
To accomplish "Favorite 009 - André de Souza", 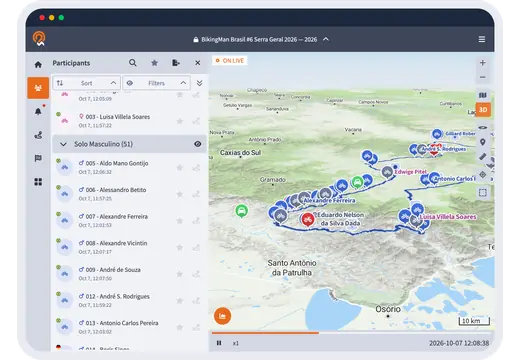I will pos(180,274).
